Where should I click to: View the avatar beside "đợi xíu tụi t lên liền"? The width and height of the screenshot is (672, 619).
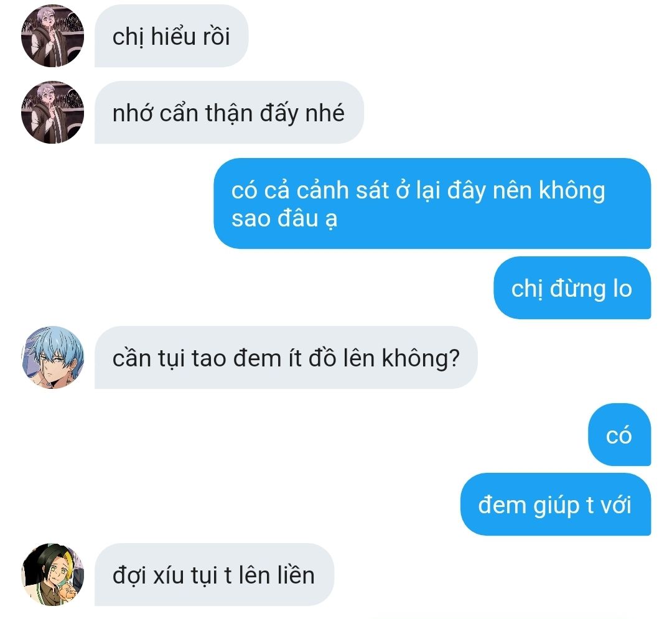[x=52, y=574]
